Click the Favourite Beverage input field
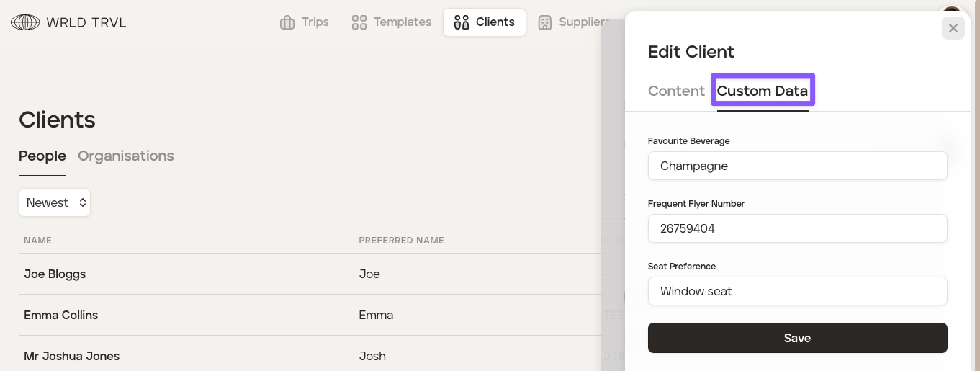The width and height of the screenshot is (980, 371). [797, 166]
